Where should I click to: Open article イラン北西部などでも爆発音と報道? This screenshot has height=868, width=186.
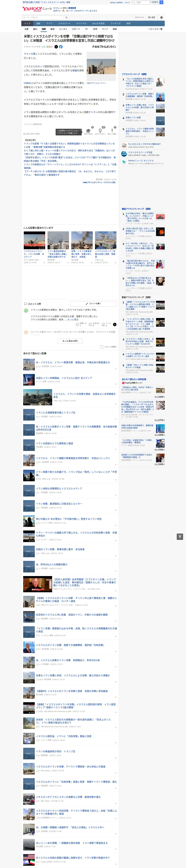(x=54, y=443)
